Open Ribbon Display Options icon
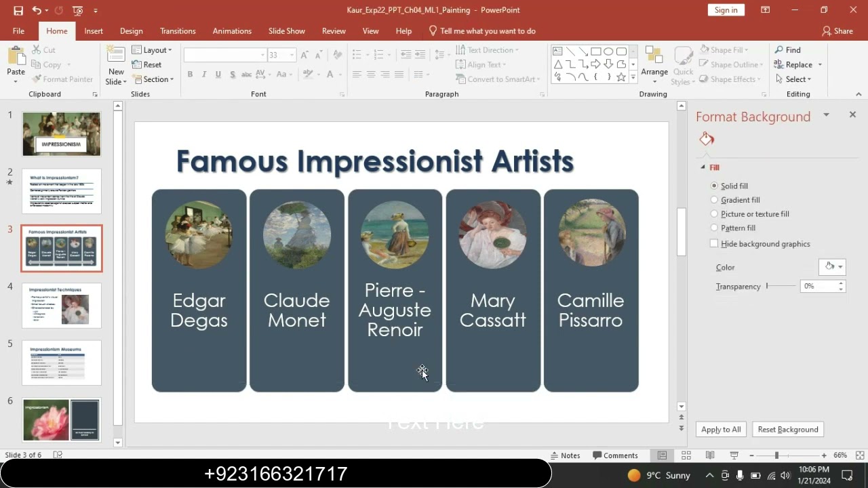 pos(765,10)
